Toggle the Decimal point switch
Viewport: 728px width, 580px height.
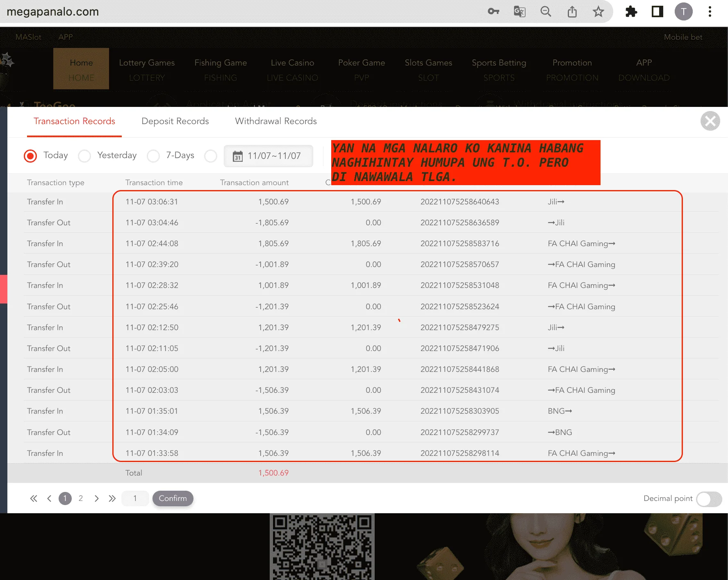point(709,499)
